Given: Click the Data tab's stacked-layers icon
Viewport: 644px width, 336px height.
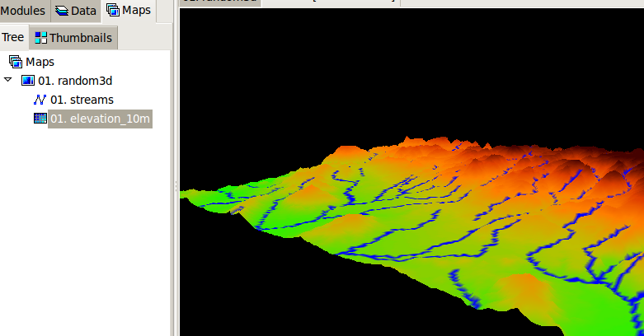Looking at the screenshot, I should (x=62, y=11).
